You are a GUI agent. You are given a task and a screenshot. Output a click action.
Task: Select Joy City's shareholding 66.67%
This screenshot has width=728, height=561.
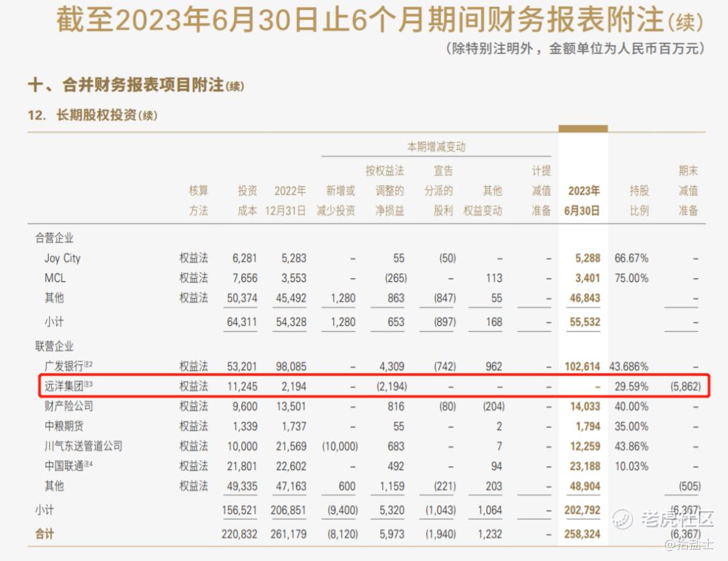(632, 258)
